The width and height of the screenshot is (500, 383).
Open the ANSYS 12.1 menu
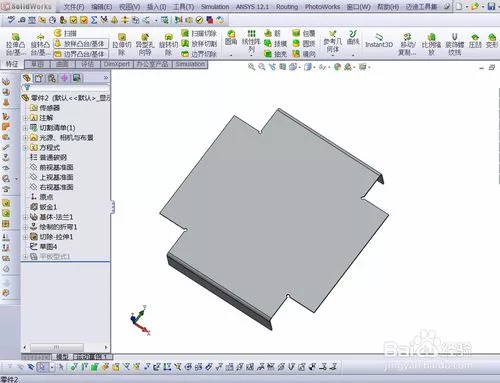252,7
